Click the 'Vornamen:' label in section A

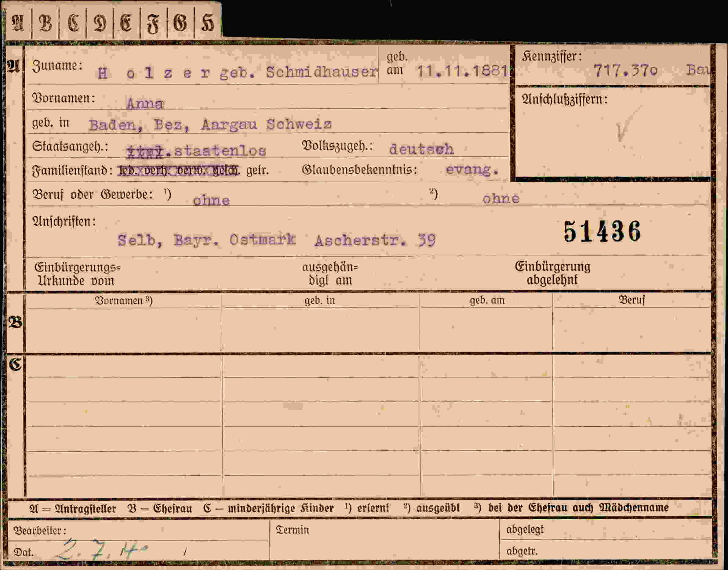(x=64, y=98)
